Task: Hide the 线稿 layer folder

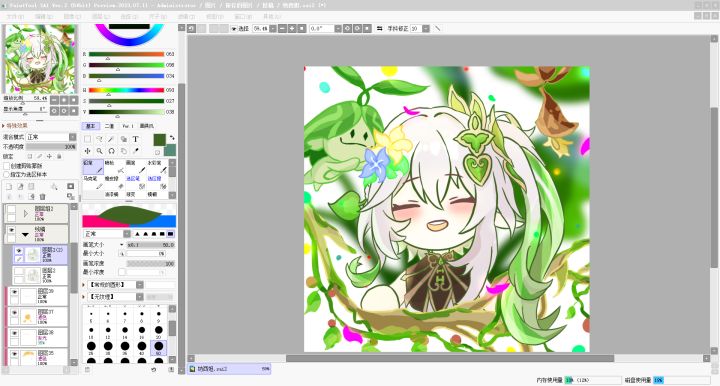Action: (x=11, y=230)
